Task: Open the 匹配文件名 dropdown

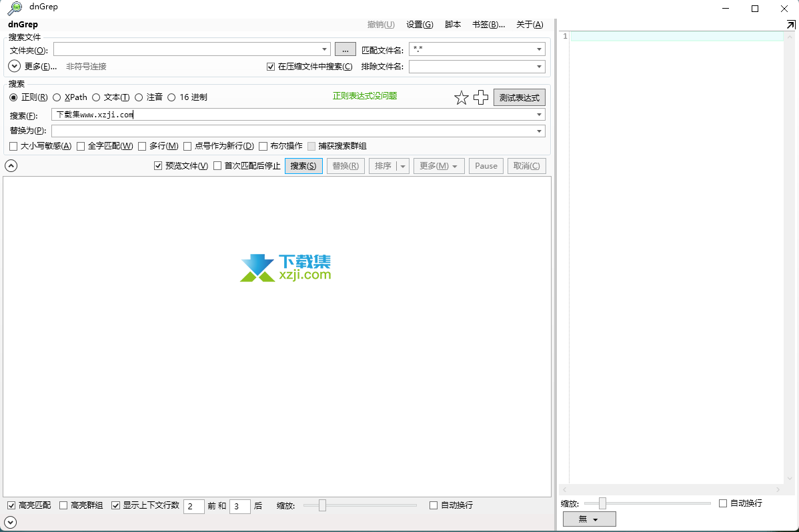Action: (x=539, y=49)
